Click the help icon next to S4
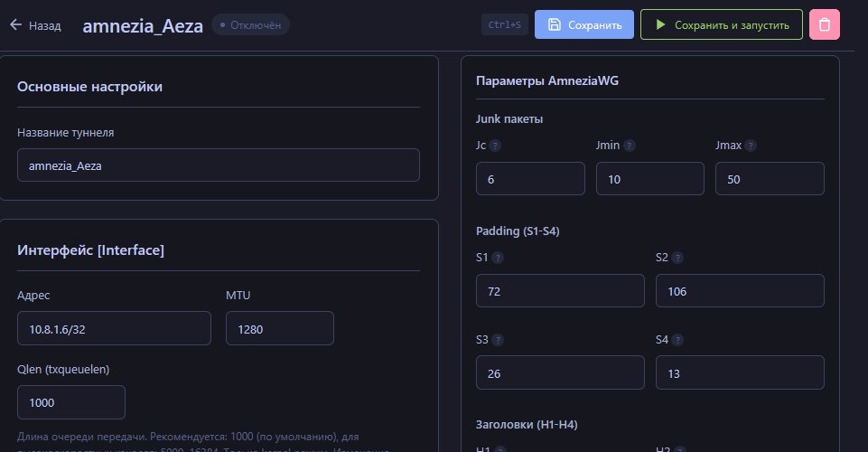 pyautogui.click(x=677, y=340)
